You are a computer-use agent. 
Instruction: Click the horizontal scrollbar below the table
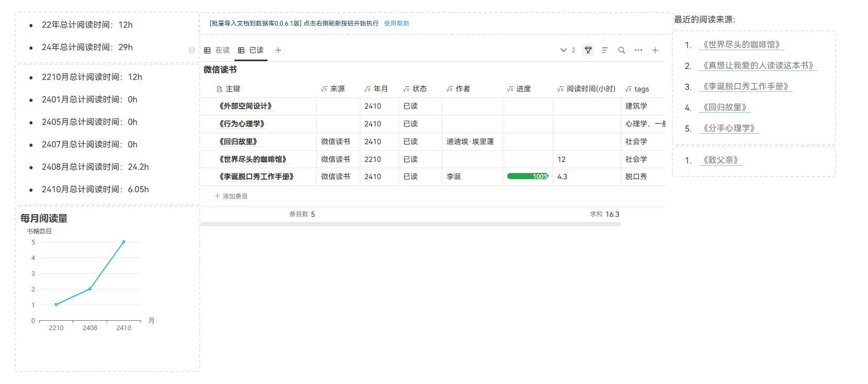point(410,224)
